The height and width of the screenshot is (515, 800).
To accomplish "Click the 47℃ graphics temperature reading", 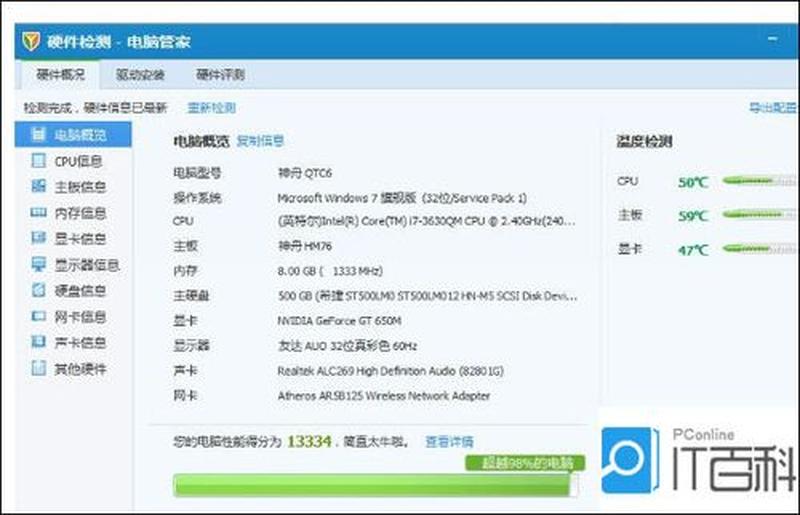I will click(x=693, y=250).
